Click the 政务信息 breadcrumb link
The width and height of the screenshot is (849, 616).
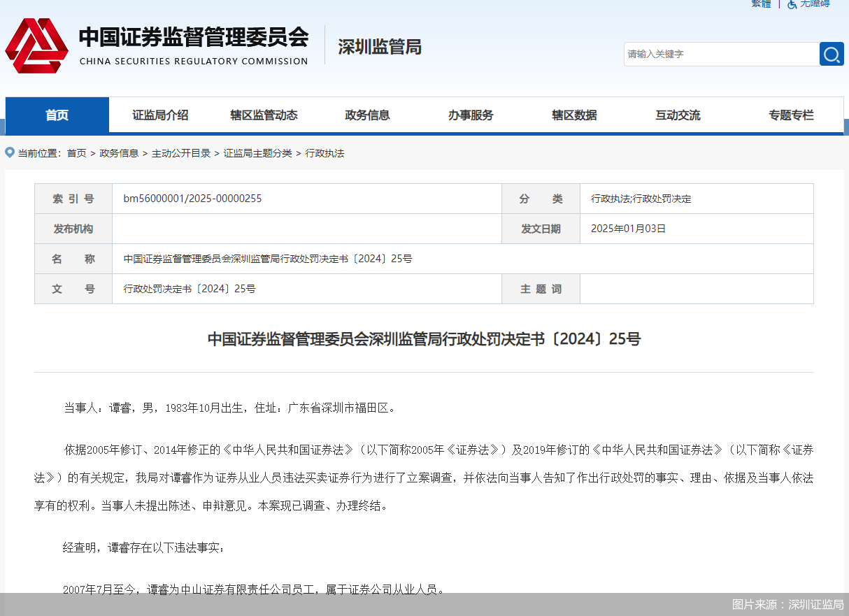tap(119, 153)
